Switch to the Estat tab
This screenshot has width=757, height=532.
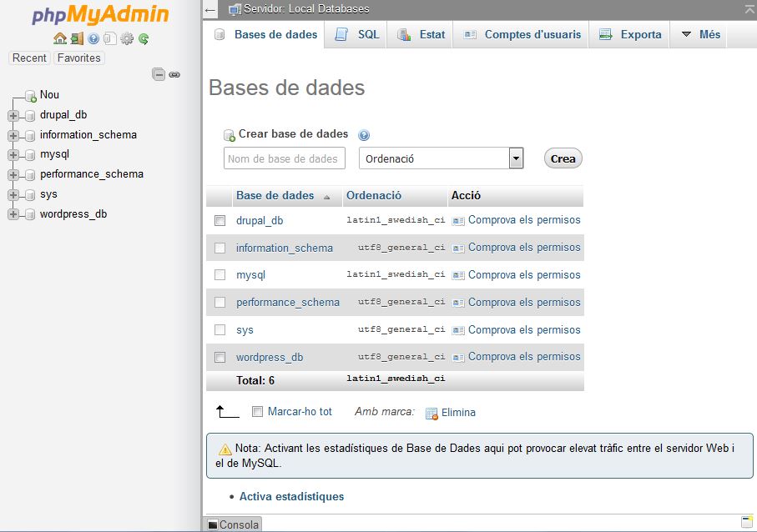[x=421, y=34]
